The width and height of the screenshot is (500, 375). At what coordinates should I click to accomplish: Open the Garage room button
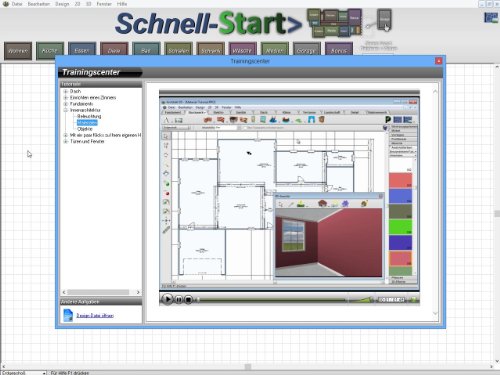pyautogui.click(x=306, y=51)
